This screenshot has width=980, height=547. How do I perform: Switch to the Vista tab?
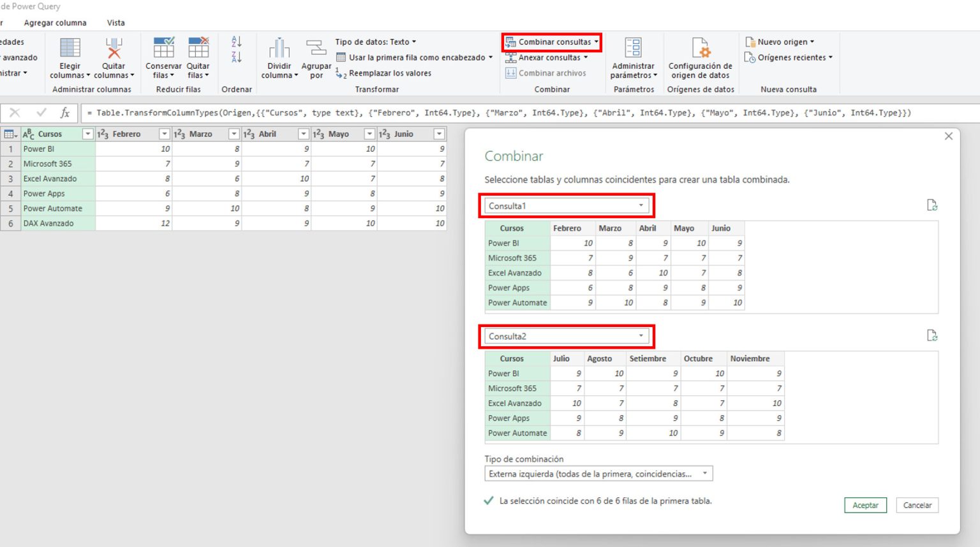(x=116, y=22)
